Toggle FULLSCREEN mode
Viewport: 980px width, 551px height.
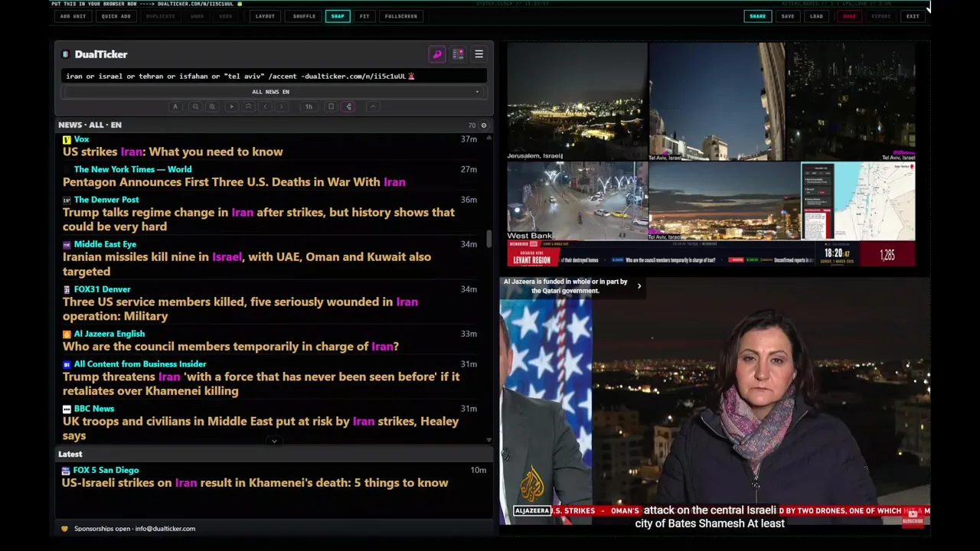pos(401,16)
